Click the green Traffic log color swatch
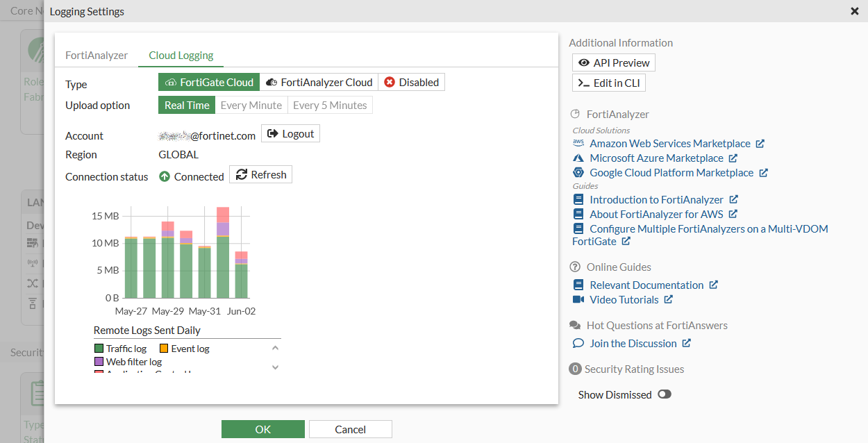The image size is (868, 443). [x=98, y=348]
